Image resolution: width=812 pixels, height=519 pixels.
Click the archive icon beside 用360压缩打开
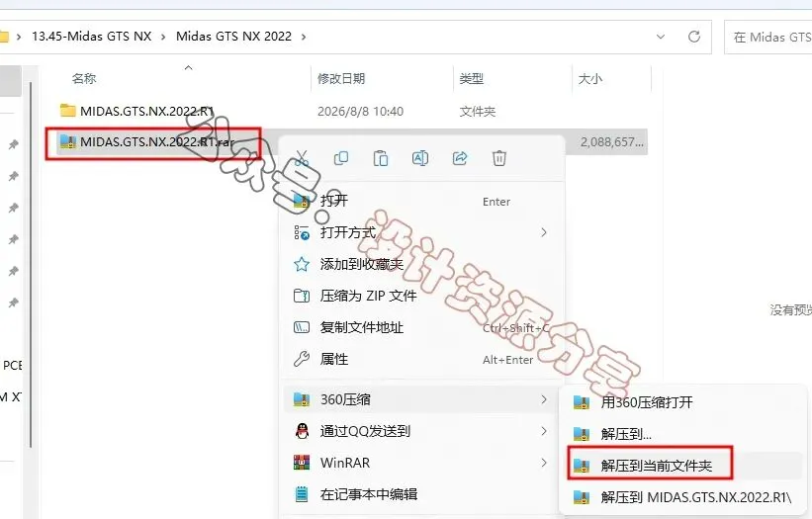(x=582, y=402)
